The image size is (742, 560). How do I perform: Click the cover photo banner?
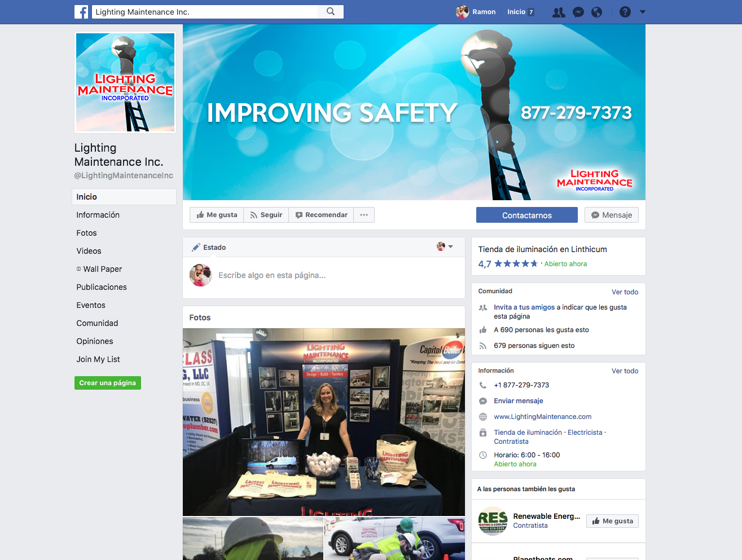tap(414, 112)
